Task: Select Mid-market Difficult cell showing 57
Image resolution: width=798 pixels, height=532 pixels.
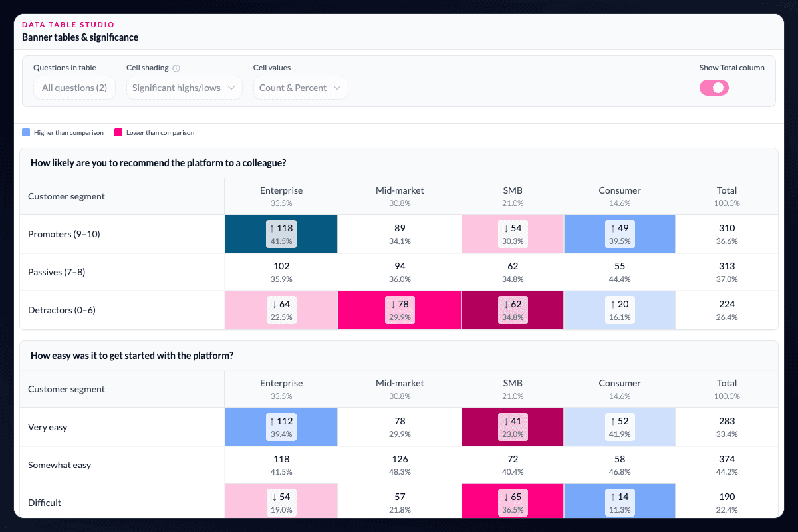Action: pos(400,501)
